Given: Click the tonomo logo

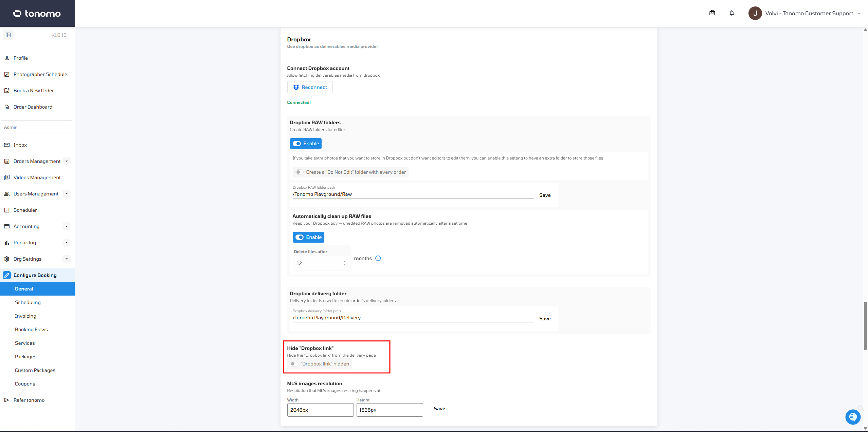Looking at the screenshot, I should [37, 14].
